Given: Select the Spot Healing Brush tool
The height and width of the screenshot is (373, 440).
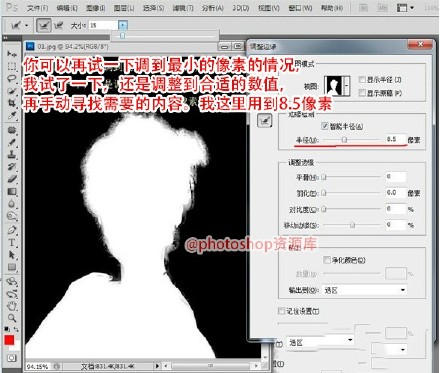Looking at the screenshot, I should pos(12,130).
